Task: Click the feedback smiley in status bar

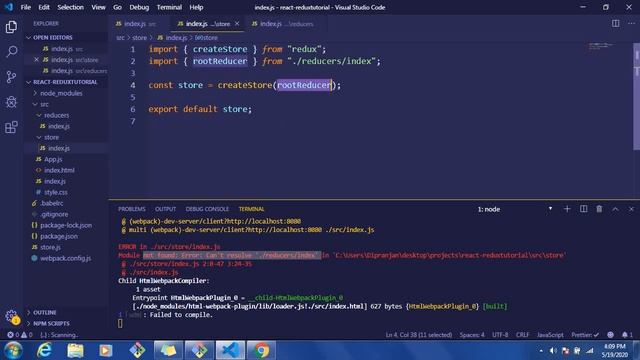Action: 610,335
